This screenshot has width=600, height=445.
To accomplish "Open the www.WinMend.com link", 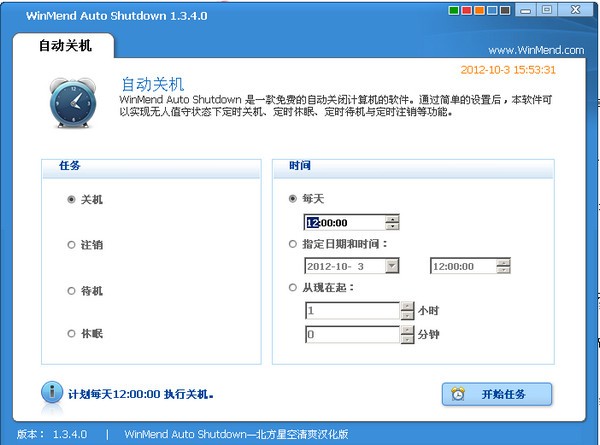I will 536,50.
